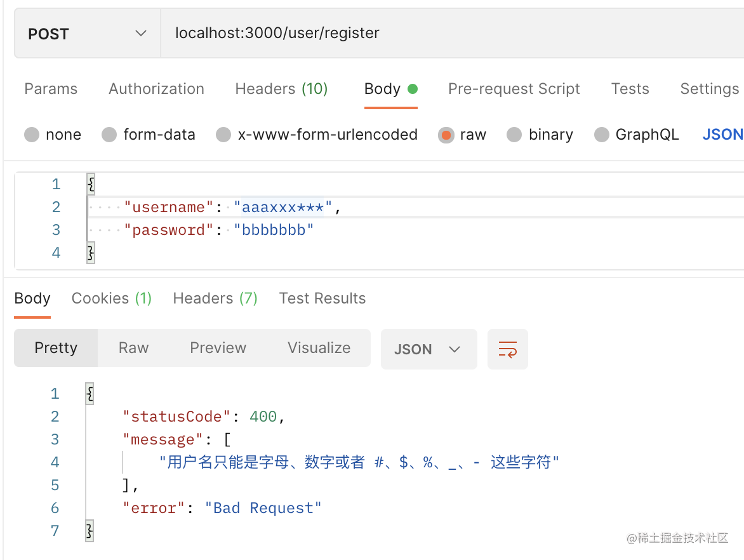Click the Visualize view button
Image resolution: width=744 pixels, height=560 pixels.
click(319, 348)
